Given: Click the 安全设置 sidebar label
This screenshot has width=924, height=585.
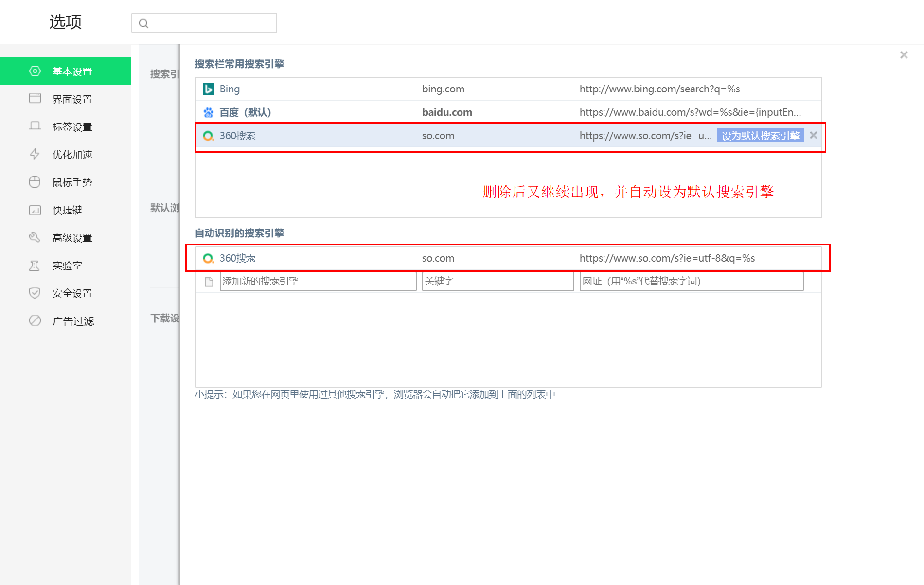Looking at the screenshot, I should pyautogui.click(x=72, y=293).
